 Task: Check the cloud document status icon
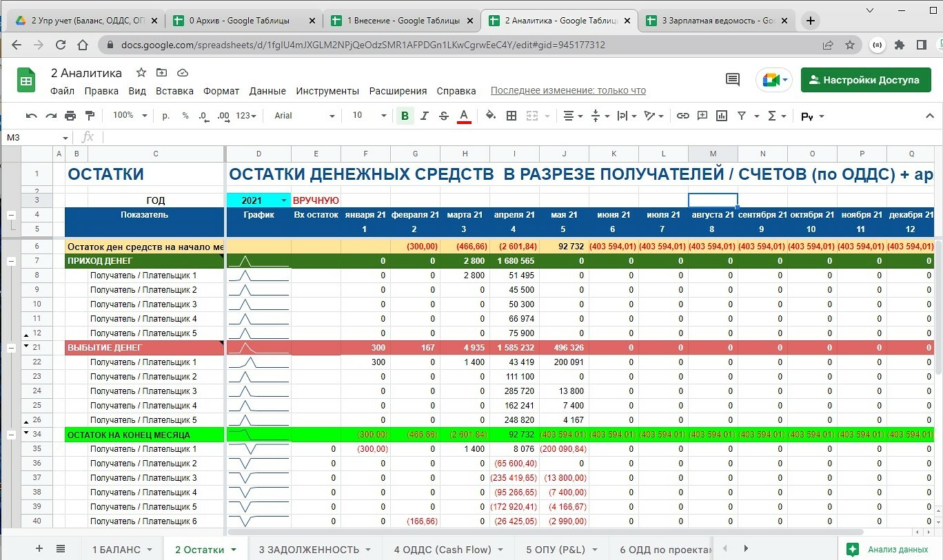point(183,73)
